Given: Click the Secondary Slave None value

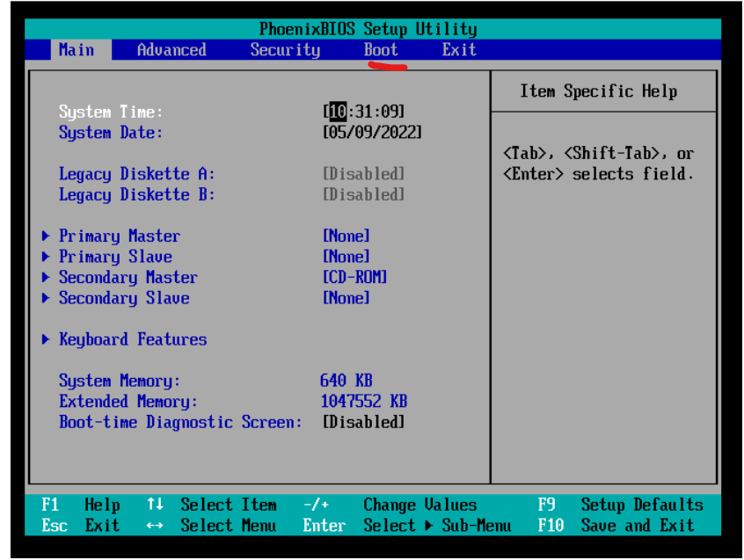Looking at the screenshot, I should pos(346,298).
